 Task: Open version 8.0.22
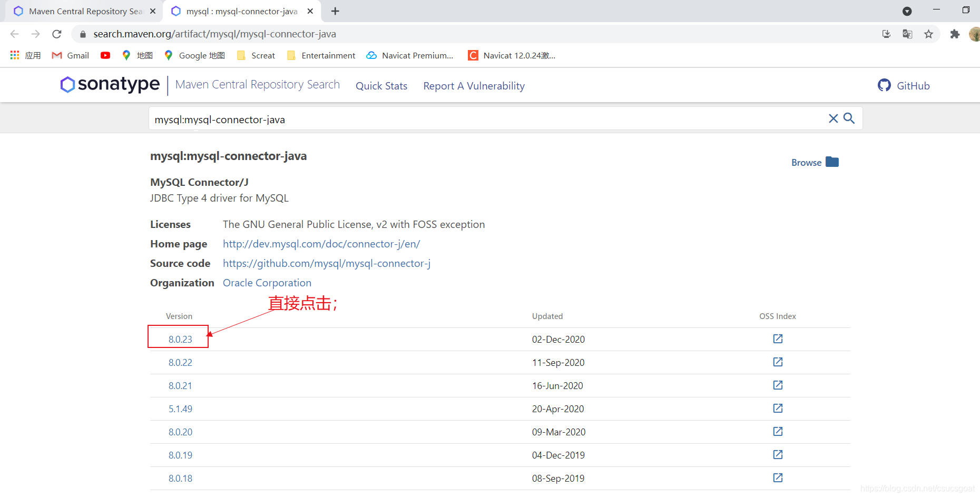(x=180, y=363)
